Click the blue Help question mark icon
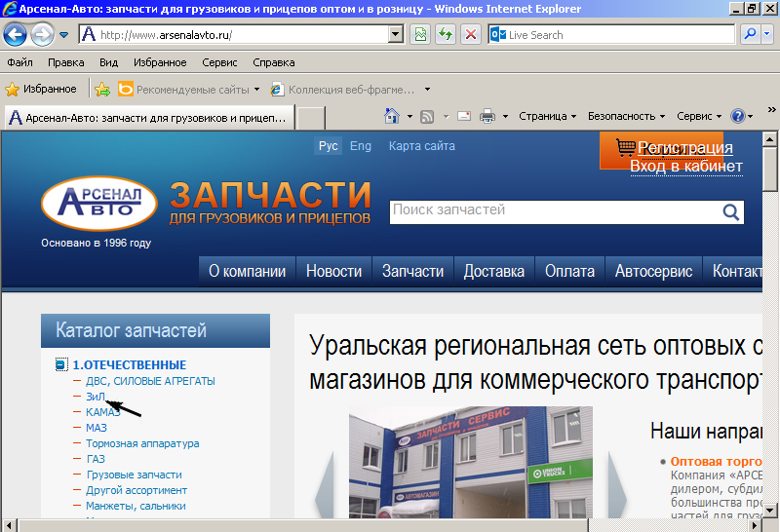This screenshot has width=780, height=532. [738, 116]
